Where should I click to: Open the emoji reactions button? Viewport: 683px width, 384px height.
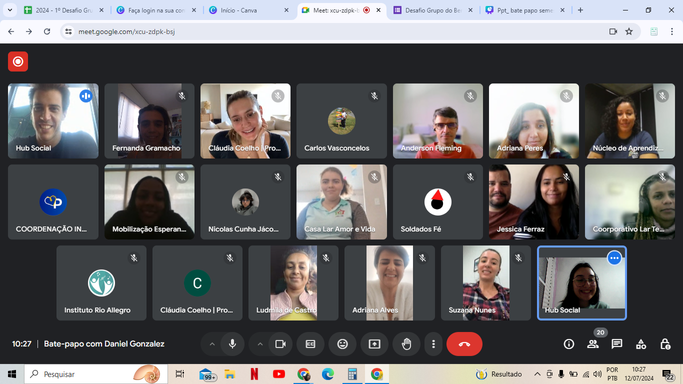(x=342, y=344)
